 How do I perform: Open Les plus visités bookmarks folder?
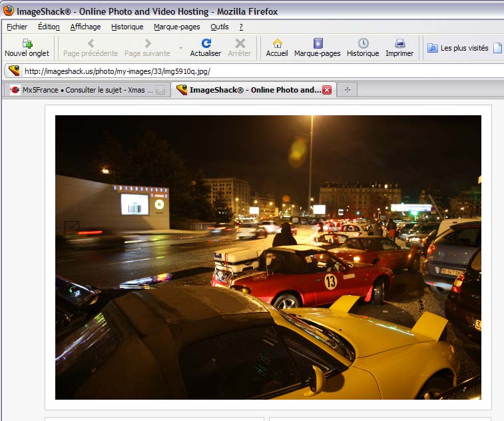[458, 48]
